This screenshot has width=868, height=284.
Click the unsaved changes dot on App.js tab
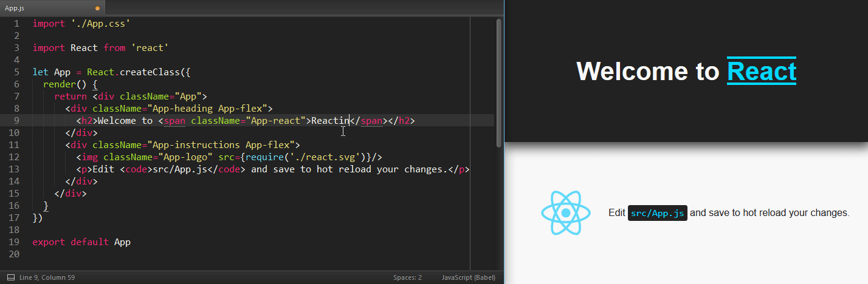97,8
